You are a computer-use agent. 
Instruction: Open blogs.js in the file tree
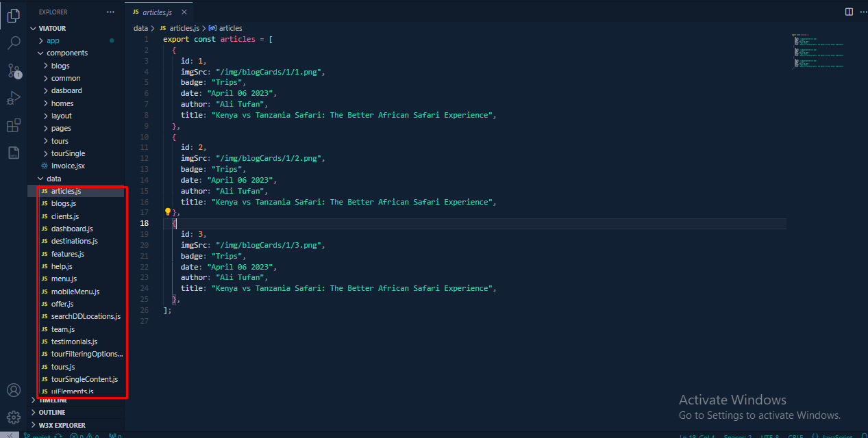pos(63,203)
